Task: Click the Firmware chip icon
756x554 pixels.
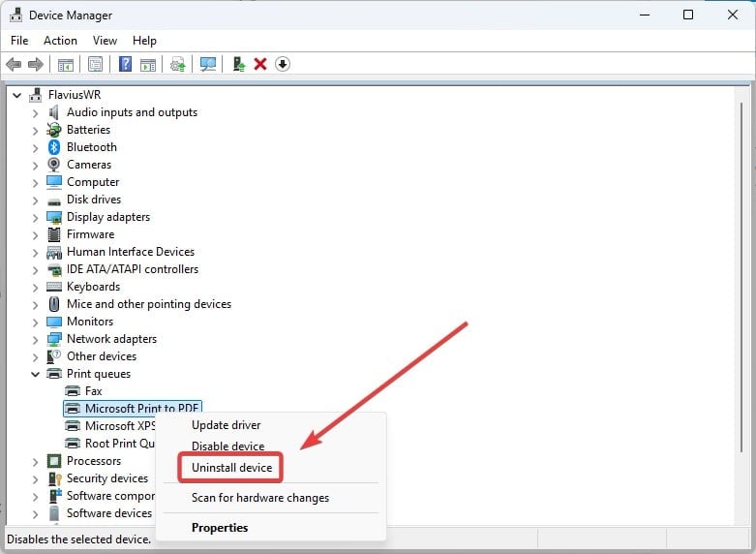Action: pos(54,234)
